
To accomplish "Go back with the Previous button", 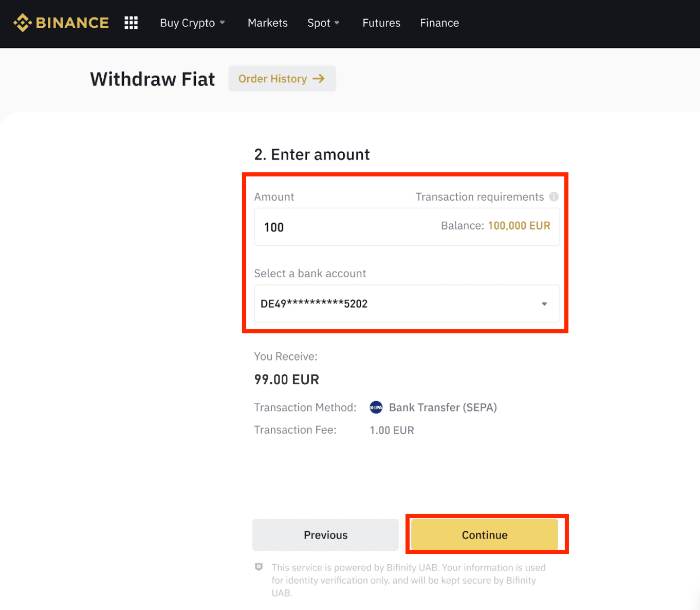I will tap(325, 535).
